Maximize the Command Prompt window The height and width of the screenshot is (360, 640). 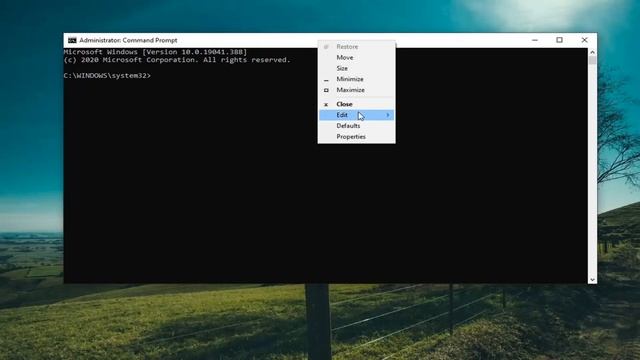559,40
